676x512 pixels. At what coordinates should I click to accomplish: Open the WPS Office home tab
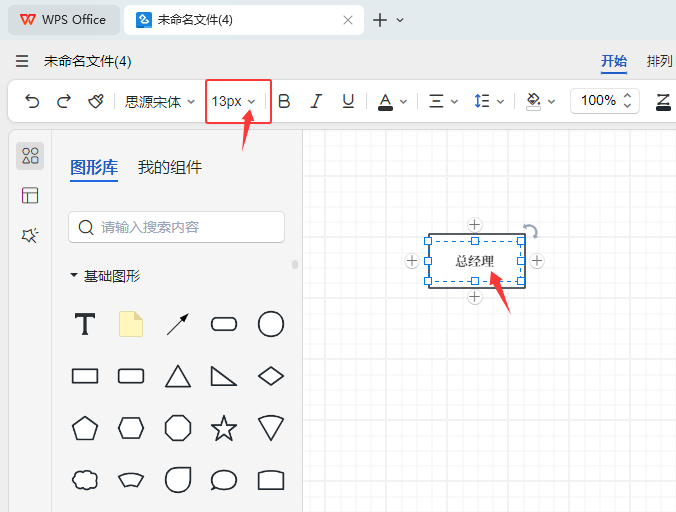pos(63,20)
